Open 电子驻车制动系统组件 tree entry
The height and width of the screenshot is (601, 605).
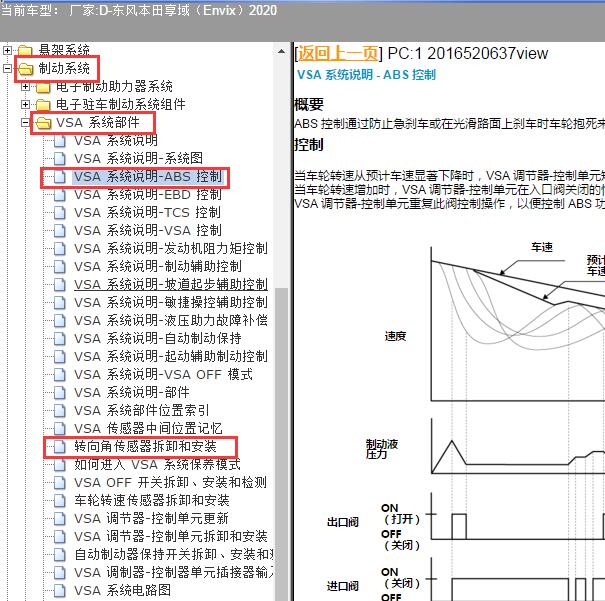(x=121, y=105)
